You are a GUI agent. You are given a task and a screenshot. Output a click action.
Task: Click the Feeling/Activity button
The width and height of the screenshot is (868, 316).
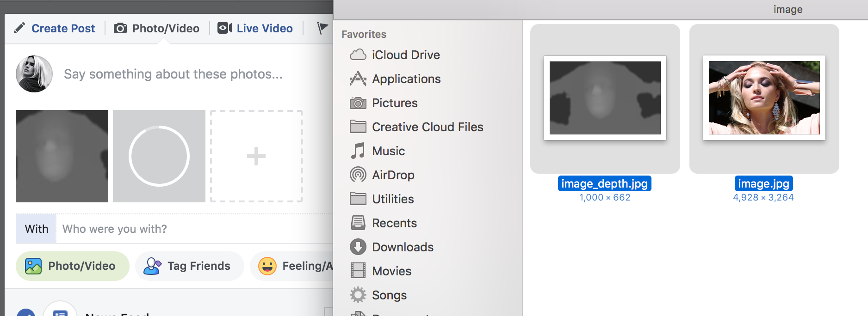pos(291,266)
